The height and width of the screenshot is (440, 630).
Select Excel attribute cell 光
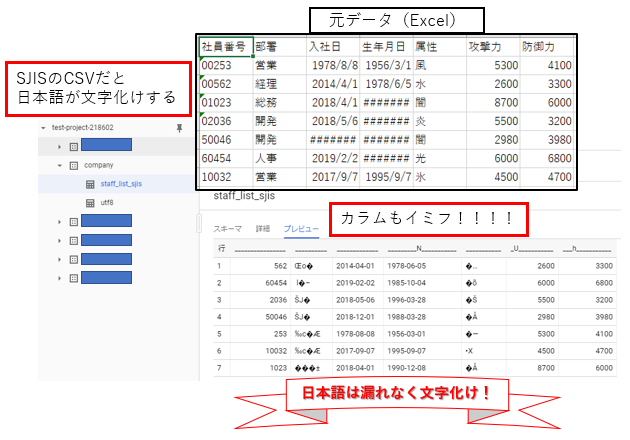tap(440, 158)
